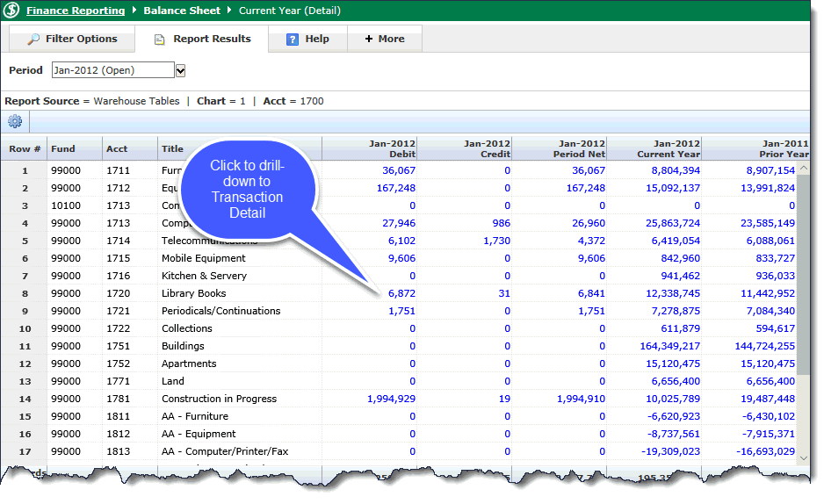Click Construction in Progress debit 1,994,929
Screen dimensions: 824x504
coord(391,399)
